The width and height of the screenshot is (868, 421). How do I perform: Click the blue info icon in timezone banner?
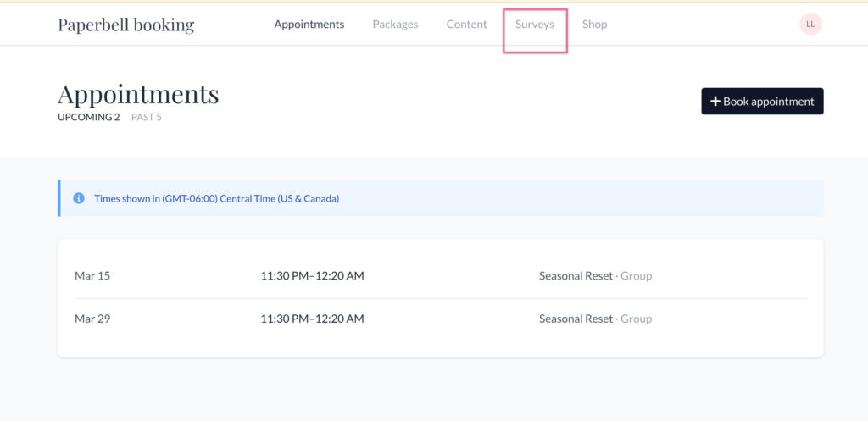[79, 198]
